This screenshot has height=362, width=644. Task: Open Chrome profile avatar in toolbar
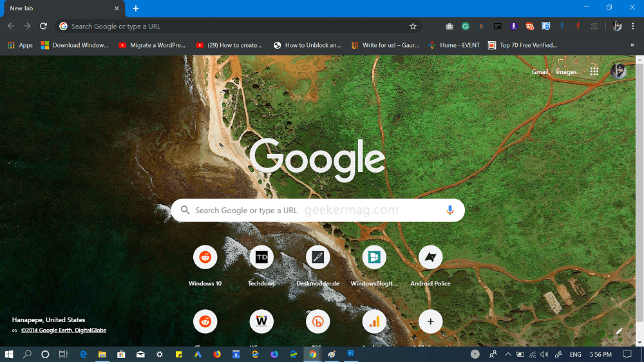(x=617, y=26)
